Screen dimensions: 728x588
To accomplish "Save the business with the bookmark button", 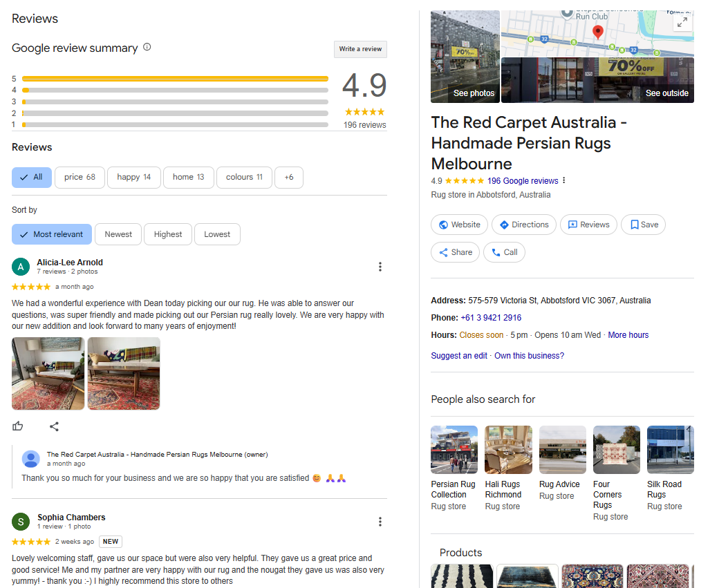I will pos(643,225).
